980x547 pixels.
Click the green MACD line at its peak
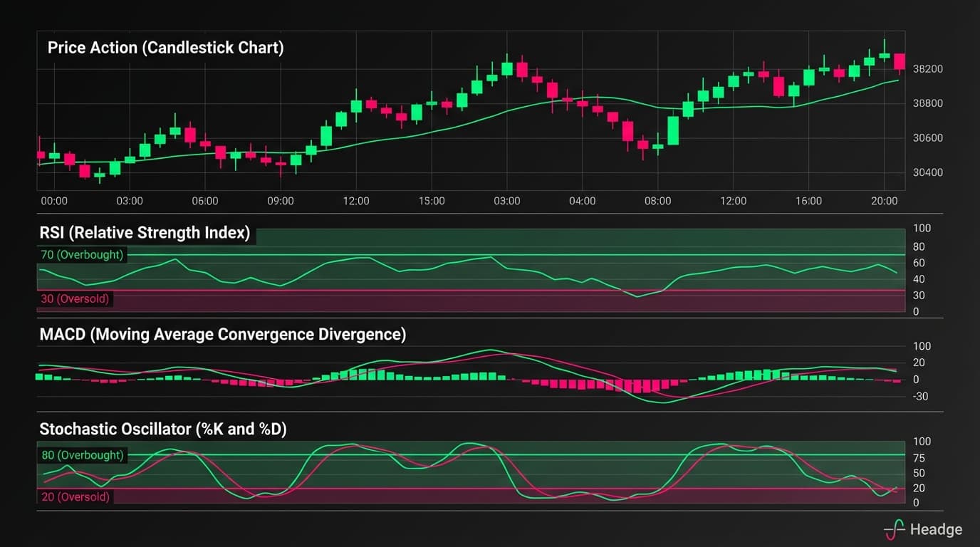491,350
